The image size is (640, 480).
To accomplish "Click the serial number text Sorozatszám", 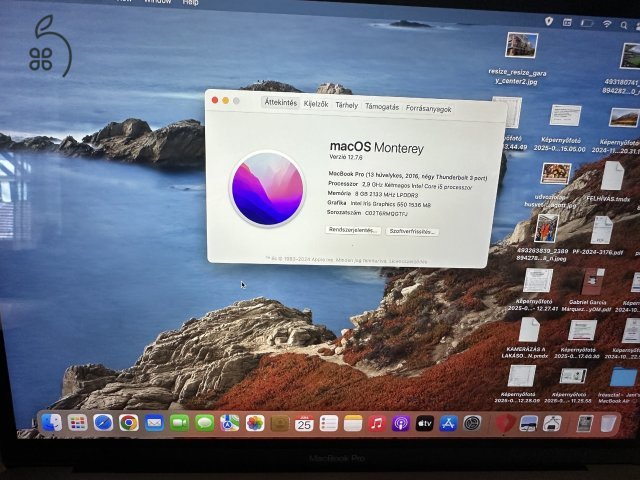I will 367,213.
